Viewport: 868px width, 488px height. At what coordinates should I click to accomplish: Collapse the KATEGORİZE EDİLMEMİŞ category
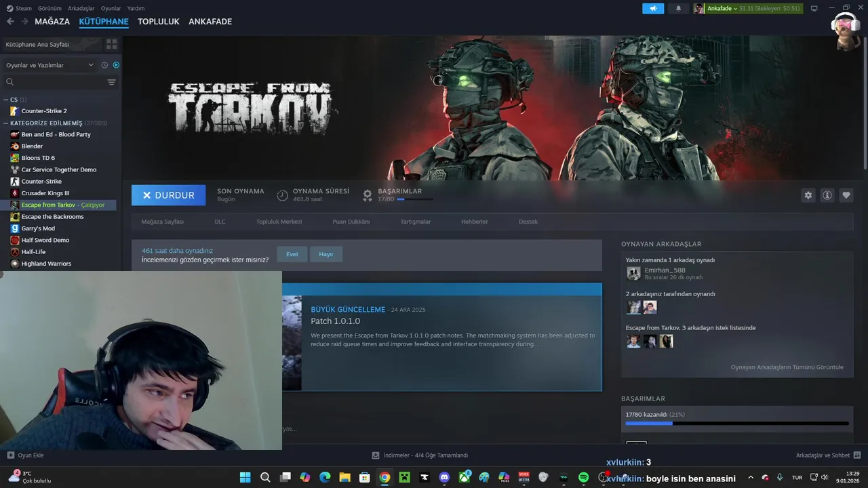(x=6, y=123)
